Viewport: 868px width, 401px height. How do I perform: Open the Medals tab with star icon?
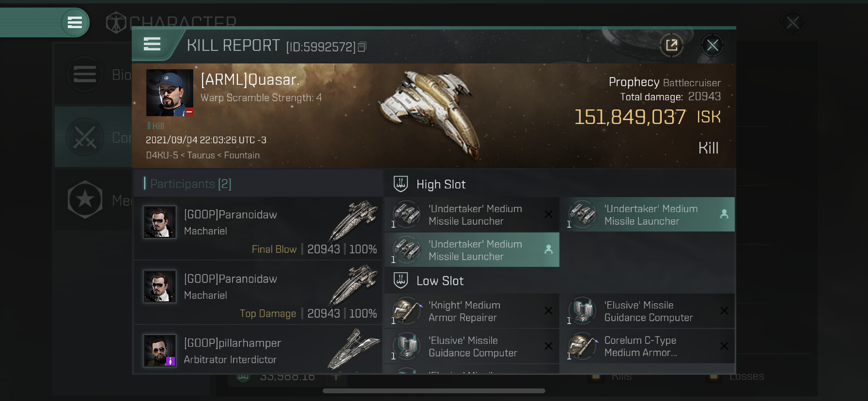point(92,200)
